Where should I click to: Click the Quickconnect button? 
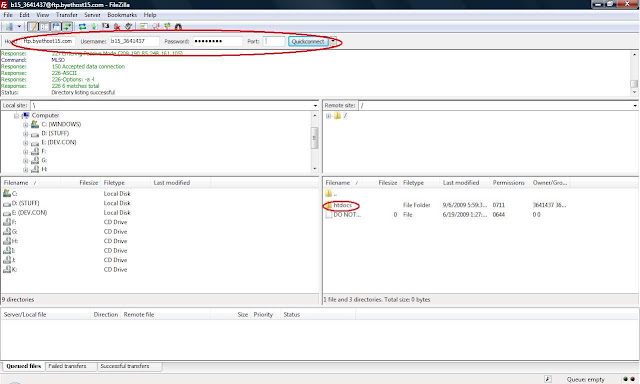pos(308,41)
